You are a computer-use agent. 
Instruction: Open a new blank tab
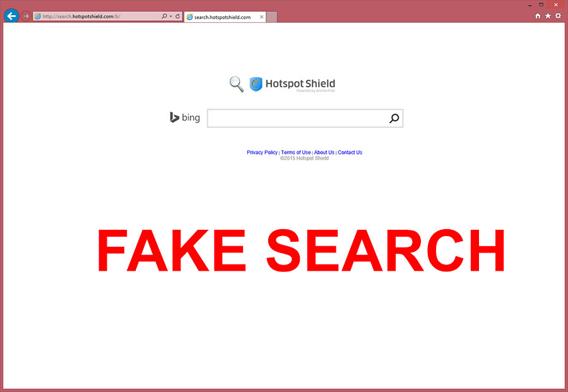271,17
